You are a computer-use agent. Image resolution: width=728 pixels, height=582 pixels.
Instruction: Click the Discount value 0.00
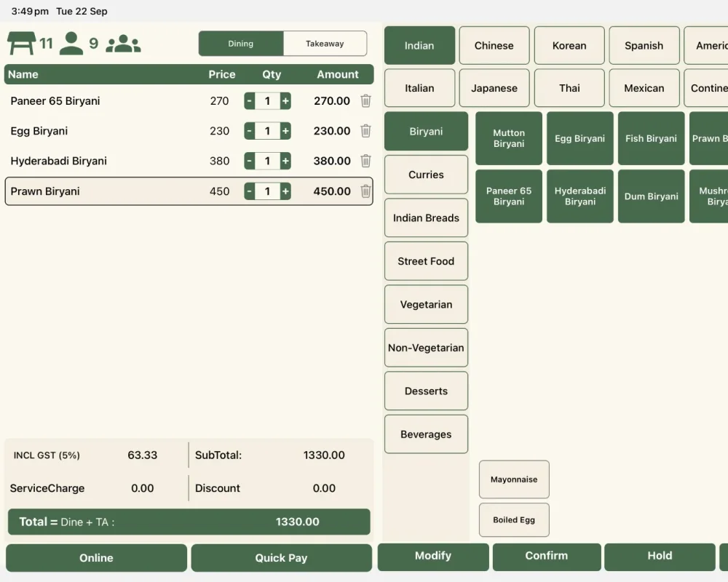[324, 488]
